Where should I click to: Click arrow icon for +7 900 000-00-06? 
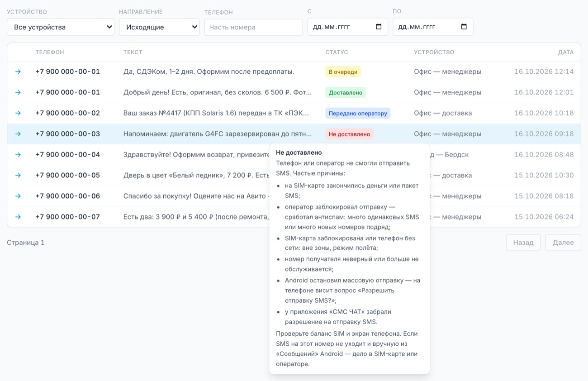[18, 196]
